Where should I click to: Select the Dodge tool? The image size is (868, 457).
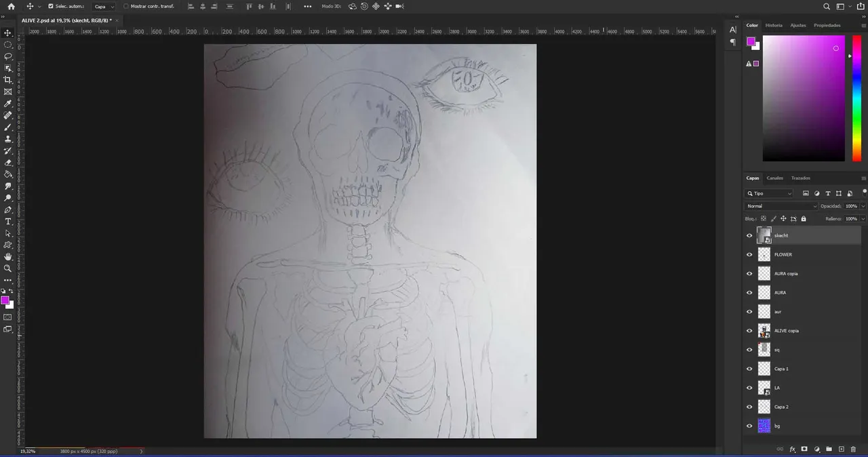click(x=8, y=198)
